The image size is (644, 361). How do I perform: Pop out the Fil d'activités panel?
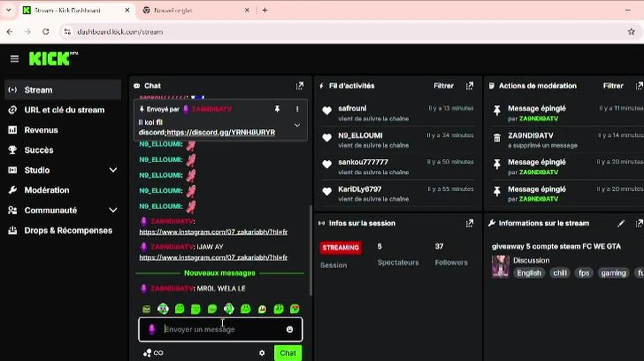[x=469, y=86]
